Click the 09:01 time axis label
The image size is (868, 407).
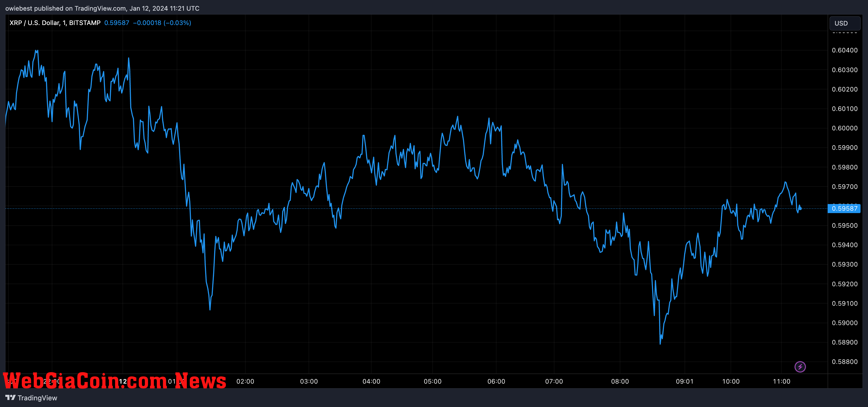(685, 381)
